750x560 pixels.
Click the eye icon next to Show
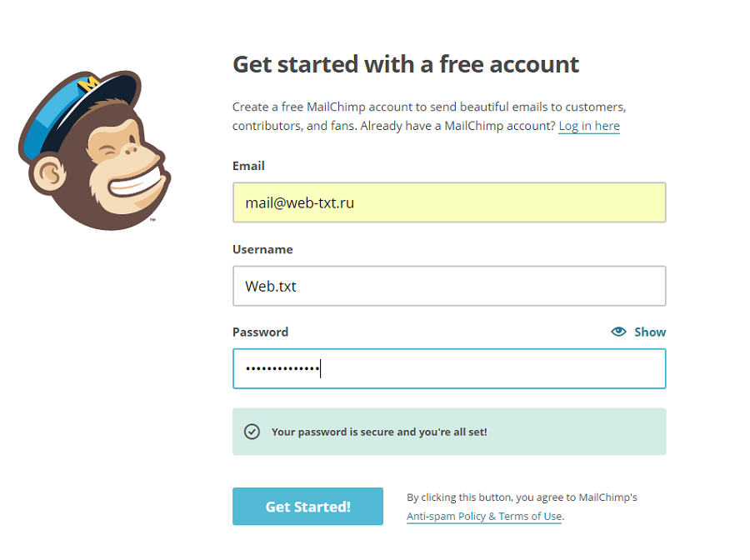click(x=618, y=332)
